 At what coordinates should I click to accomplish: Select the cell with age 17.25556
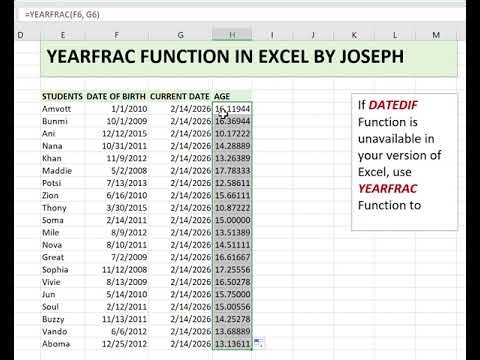pyautogui.click(x=232, y=269)
